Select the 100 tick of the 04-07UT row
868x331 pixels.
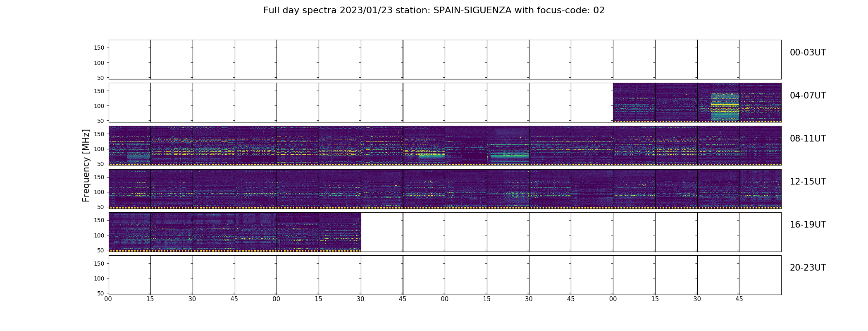click(99, 106)
